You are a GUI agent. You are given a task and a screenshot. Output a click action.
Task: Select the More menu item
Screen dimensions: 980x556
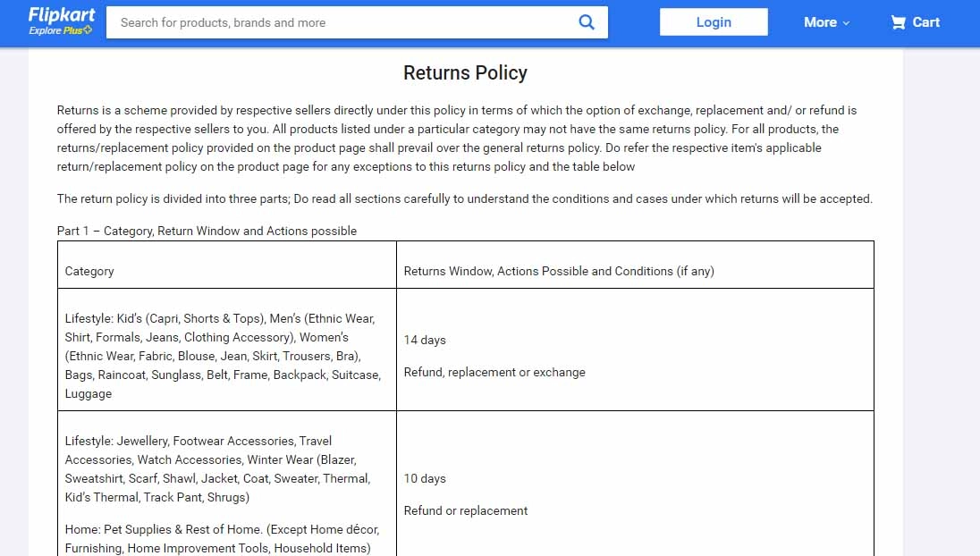(818, 22)
